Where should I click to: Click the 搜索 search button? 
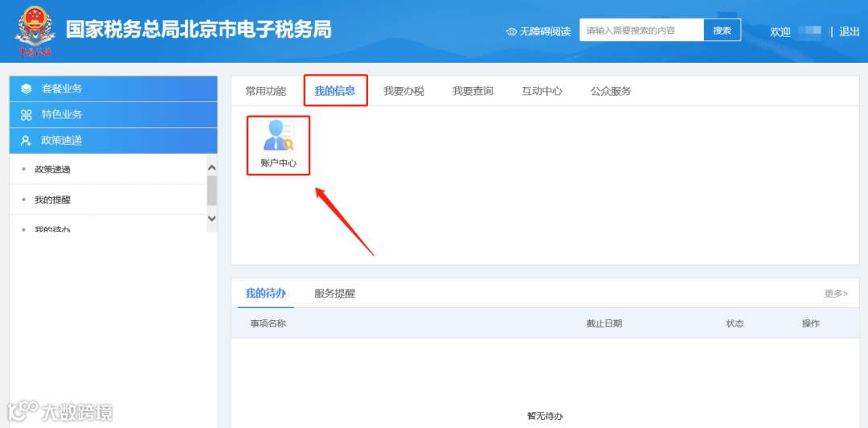tap(723, 31)
